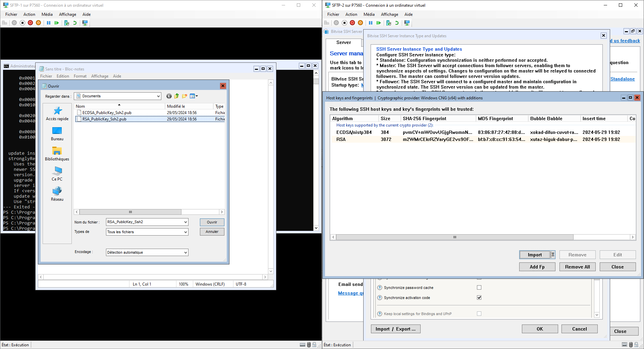
Task: Expand the Encodage combo box
Action: (x=185, y=252)
